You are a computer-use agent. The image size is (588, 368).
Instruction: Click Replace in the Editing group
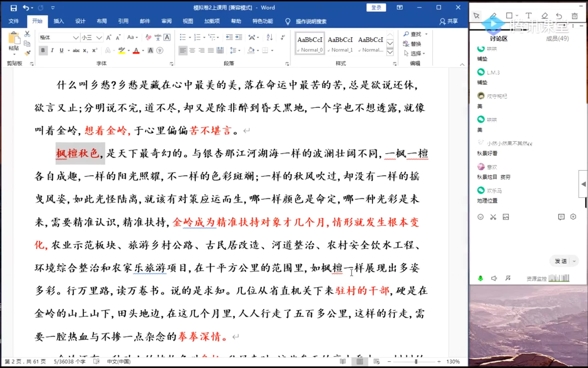(x=412, y=44)
